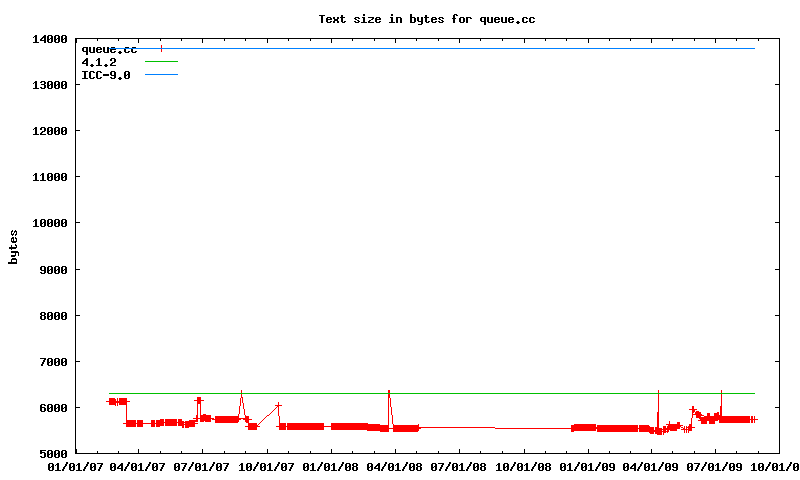Click the plus marker beside queue.cc legend

161,48
